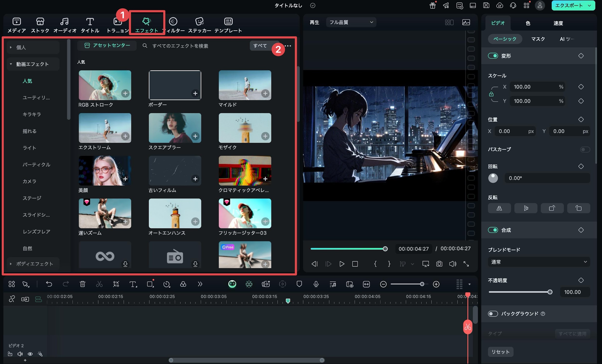Open the Stickers (ステッカー) panel
This screenshot has width=602, height=364.
coord(199,25)
